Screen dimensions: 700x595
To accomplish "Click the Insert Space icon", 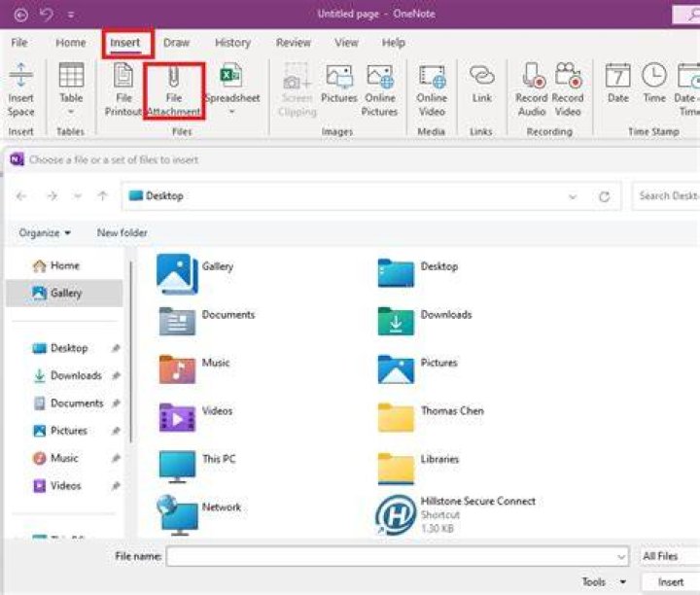I will point(20,75).
